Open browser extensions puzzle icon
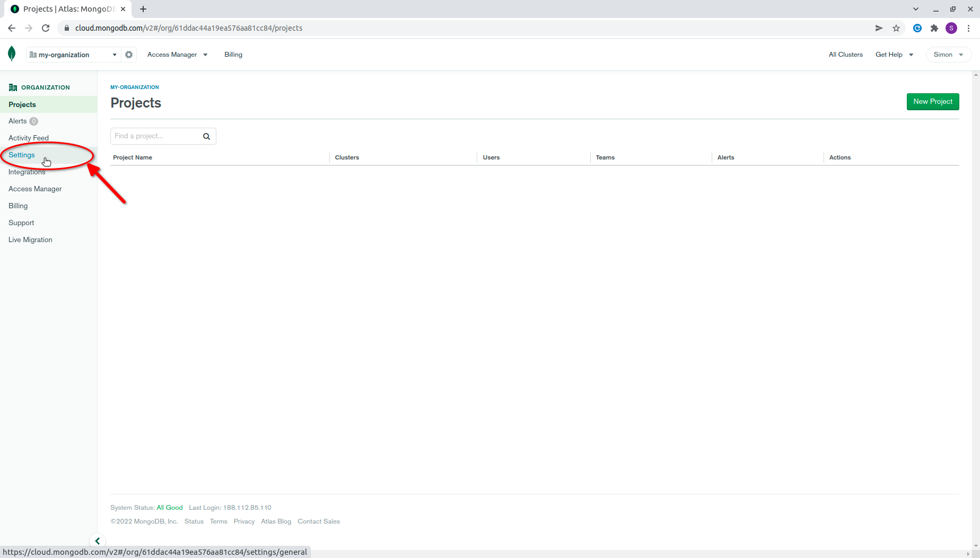The width and height of the screenshot is (980, 558). [934, 28]
